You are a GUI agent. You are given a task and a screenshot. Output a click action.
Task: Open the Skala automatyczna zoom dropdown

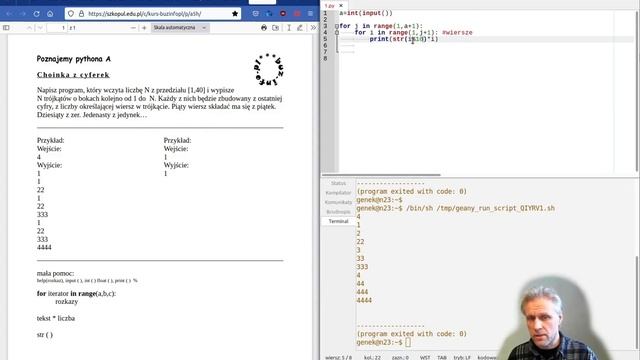(x=180, y=28)
